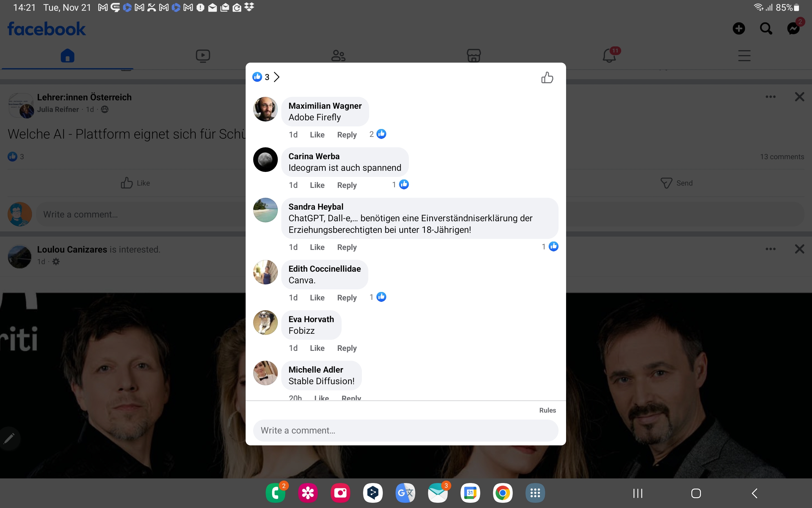The image size is (812, 508).
Task: Expand reactions list chevron next to 3
Action: [276, 77]
